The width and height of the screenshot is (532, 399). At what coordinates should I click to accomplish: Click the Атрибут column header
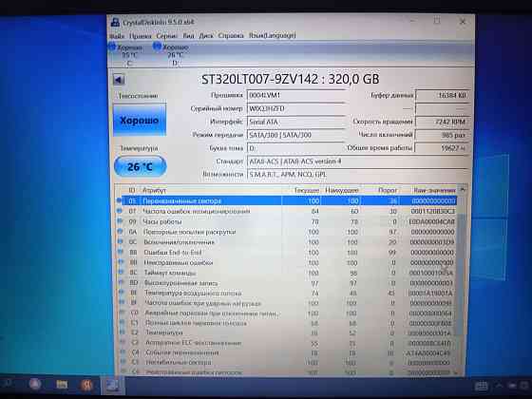tap(154, 190)
